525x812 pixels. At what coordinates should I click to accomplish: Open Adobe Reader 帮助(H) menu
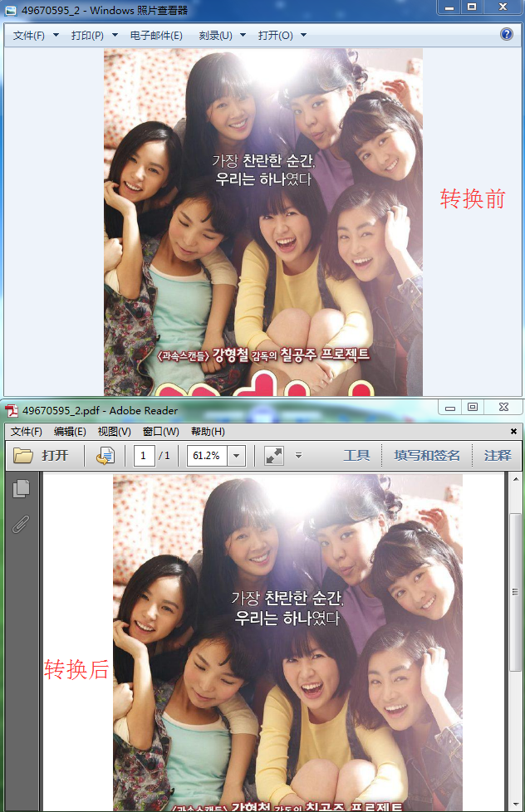[208, 432]
